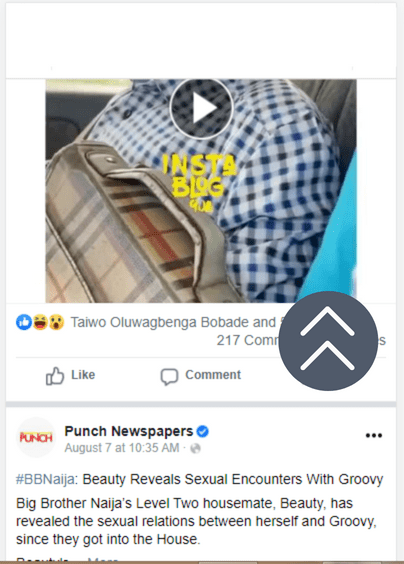404x564 pixels.
Task: Play the Insta Blog video
Action: [x=201, y=108]
